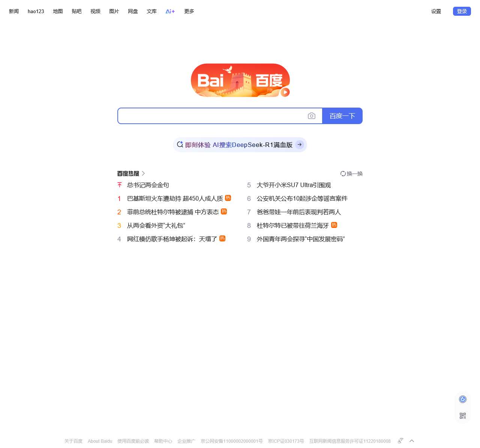480x448 pixels.
Task: Open 使用百度前必读 footer link
Action: coord(133,441)
